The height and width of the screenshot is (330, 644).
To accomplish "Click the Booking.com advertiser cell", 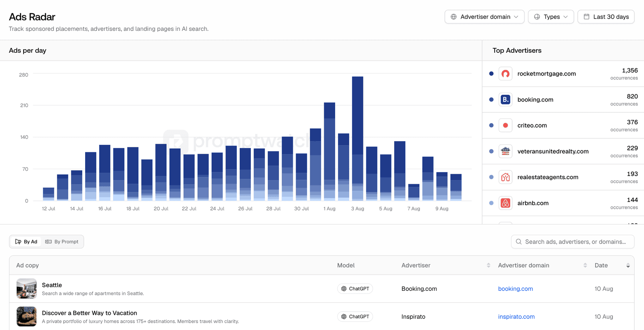I will [x=419, y=289].
